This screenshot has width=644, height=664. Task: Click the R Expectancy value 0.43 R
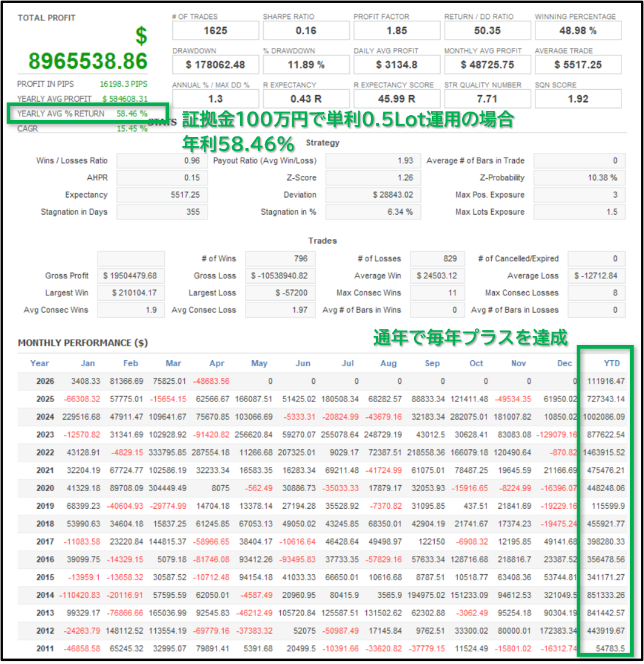[306, 99]
